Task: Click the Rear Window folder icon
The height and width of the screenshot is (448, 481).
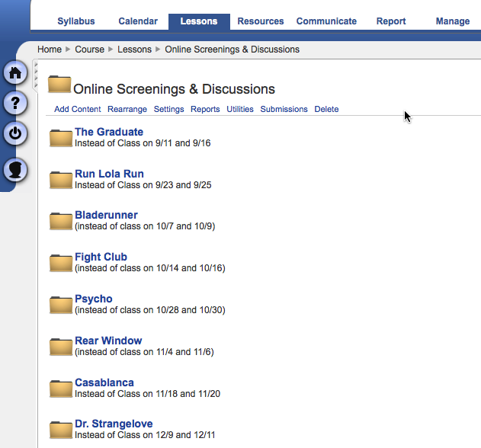Action: coord(61,347)
